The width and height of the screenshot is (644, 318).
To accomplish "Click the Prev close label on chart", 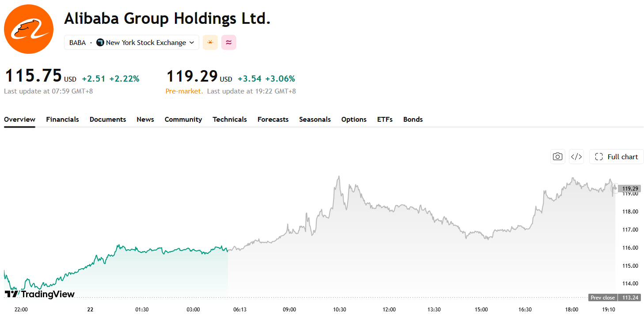I will coord(602,298).
